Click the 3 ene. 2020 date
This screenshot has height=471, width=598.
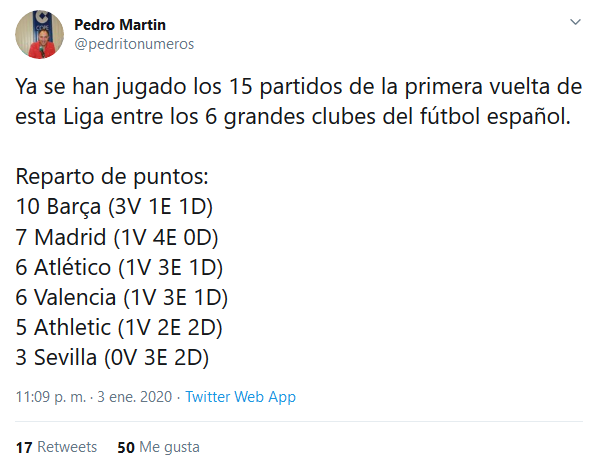pos(135,397)
